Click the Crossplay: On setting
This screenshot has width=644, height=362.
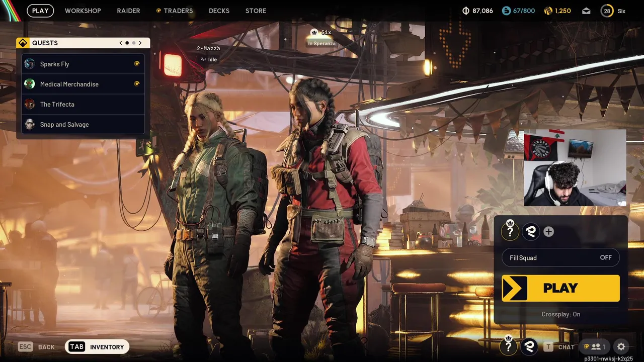[561, 314]
